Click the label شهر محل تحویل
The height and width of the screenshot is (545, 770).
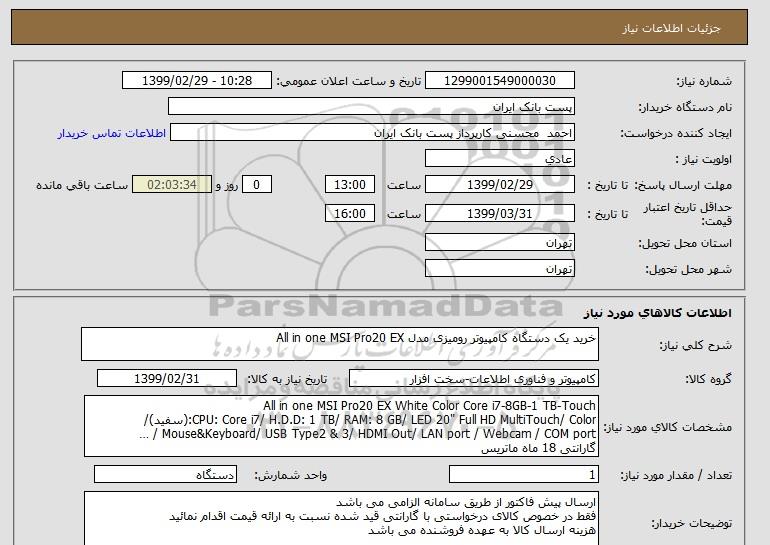688,270
